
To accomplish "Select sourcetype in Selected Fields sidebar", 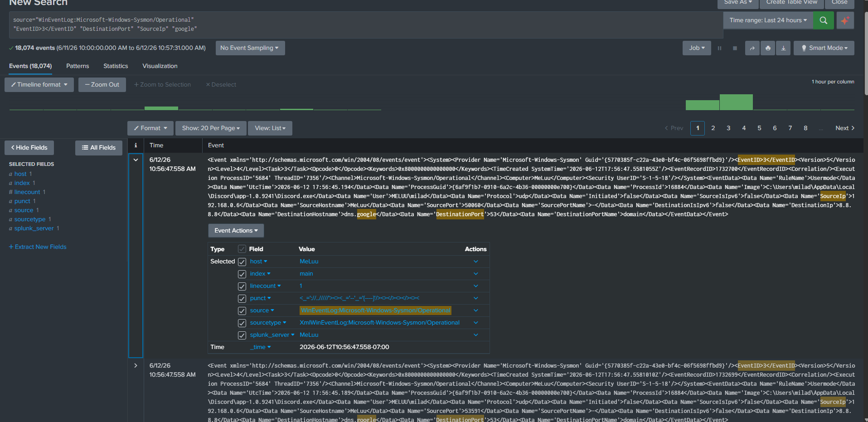I will 30,219.
